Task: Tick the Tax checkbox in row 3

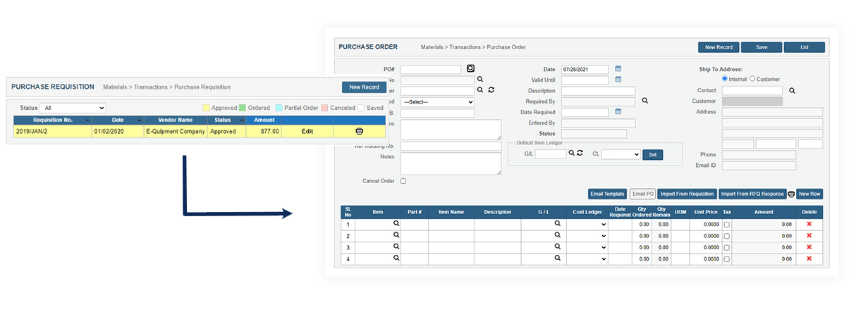Action: 727,247
